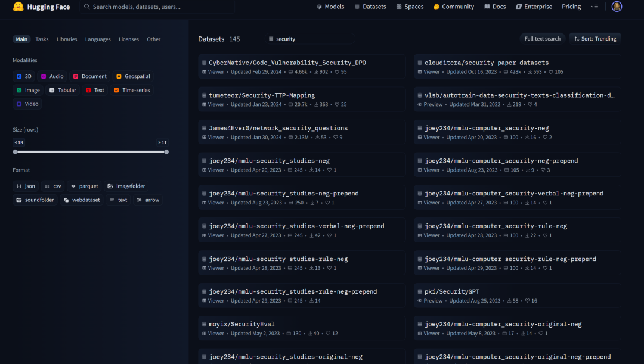
Task: Select the Text modality filter
Action: 95,91
